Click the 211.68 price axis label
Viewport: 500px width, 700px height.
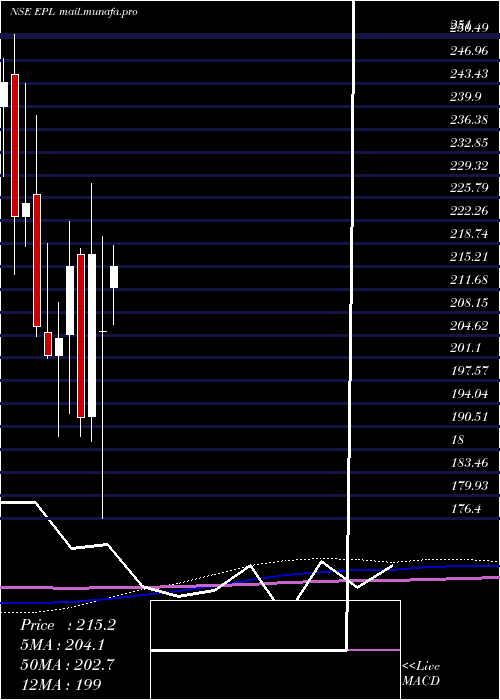point(469,280)
